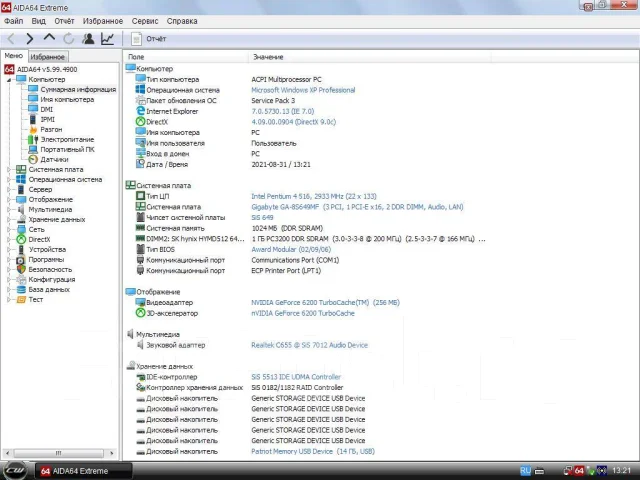
Task: Open user management via the person toolbar icon
Action: 88,39
